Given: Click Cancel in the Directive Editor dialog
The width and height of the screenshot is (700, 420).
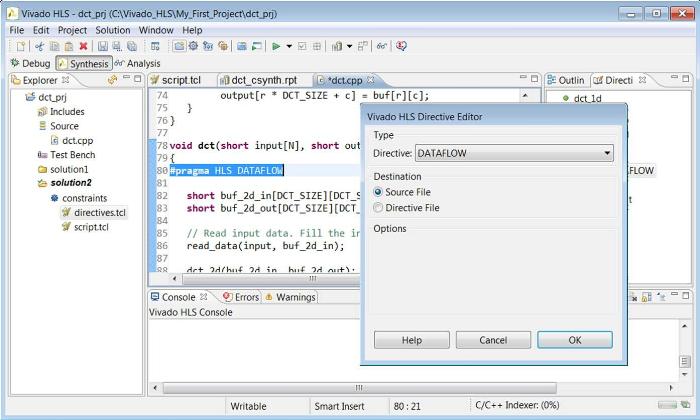Looking at the screenshot, I should click(492, 340).
